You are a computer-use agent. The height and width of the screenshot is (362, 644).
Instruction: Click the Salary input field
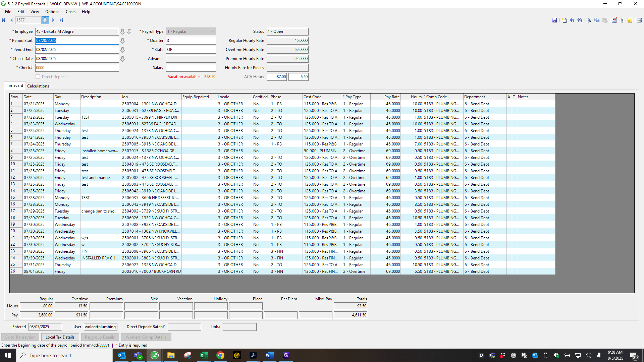191,68
